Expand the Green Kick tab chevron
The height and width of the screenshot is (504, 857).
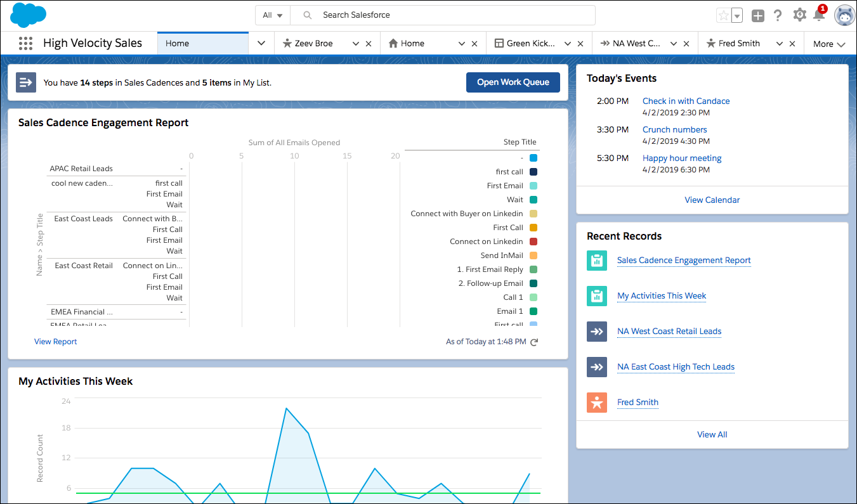point(568,44)
